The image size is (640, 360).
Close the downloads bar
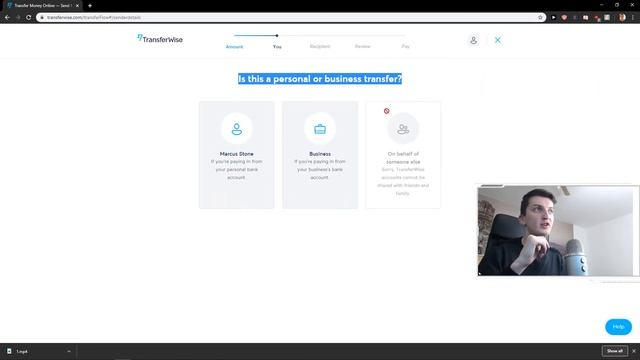634,351
